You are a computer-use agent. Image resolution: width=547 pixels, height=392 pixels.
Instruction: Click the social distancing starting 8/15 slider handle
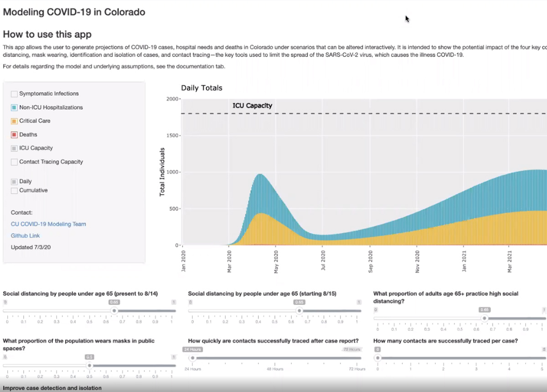click(299, 311)
